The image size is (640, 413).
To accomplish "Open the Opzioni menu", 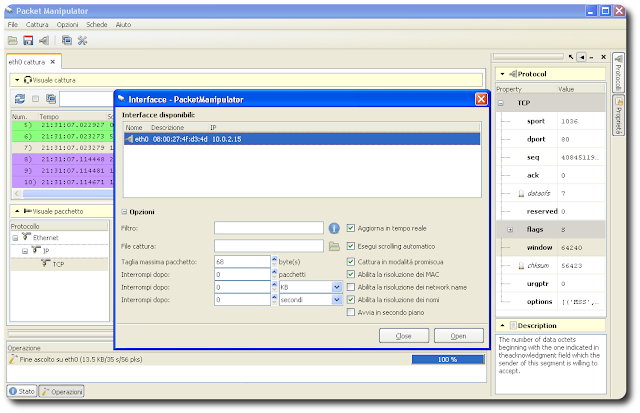I will [x=67, y=24].
